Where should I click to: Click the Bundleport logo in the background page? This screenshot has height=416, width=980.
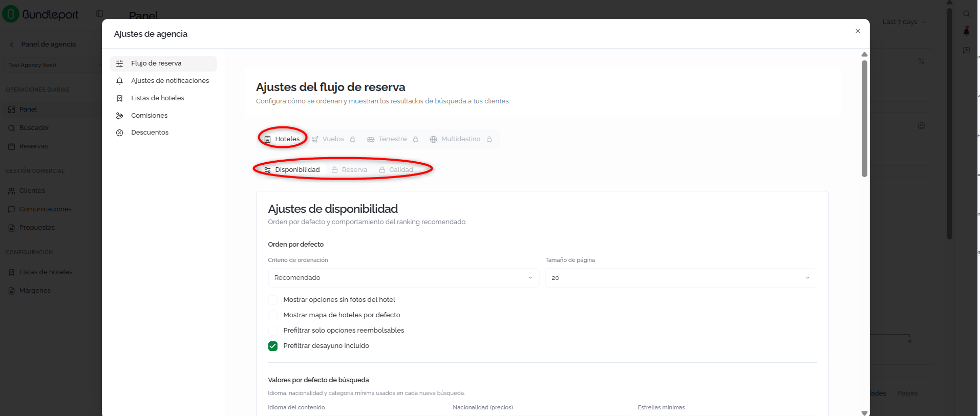[x=41, y=14]
